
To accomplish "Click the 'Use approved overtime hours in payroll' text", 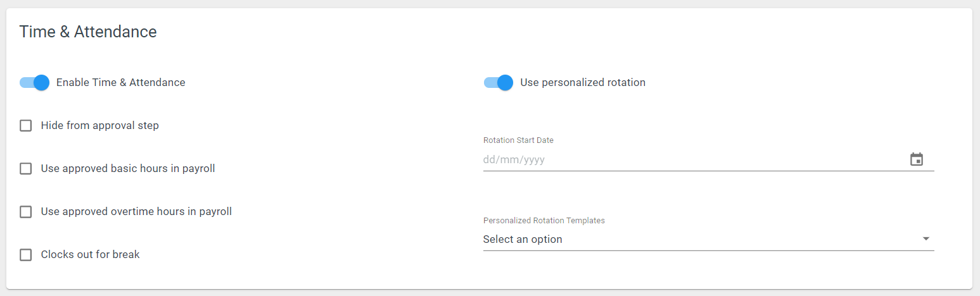I will click(136, 211).
